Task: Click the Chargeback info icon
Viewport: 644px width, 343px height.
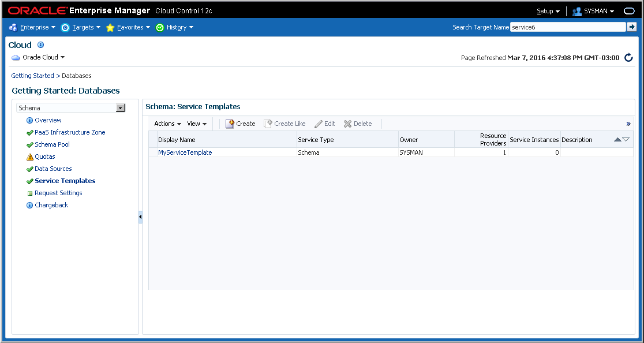Action: tap(29, 206)
